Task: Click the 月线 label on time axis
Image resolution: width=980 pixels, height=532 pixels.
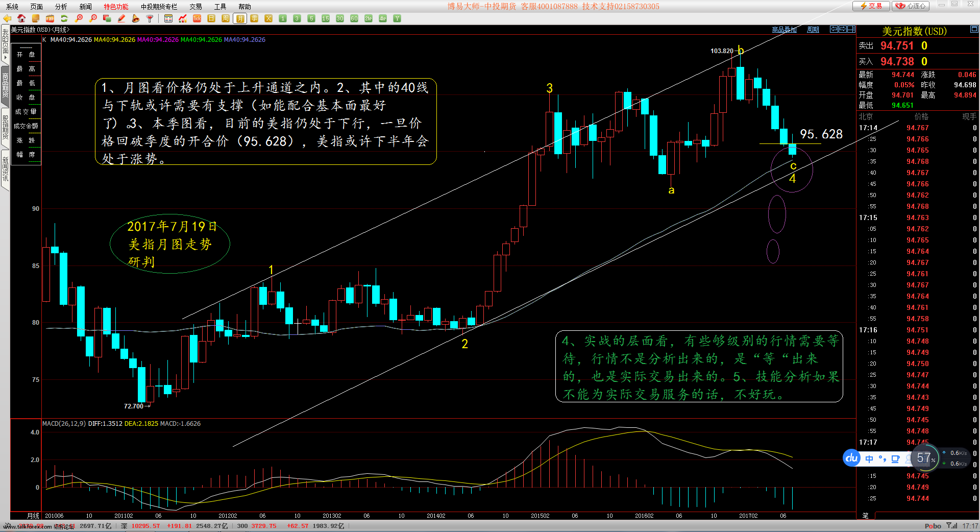Action: point(33,516)
